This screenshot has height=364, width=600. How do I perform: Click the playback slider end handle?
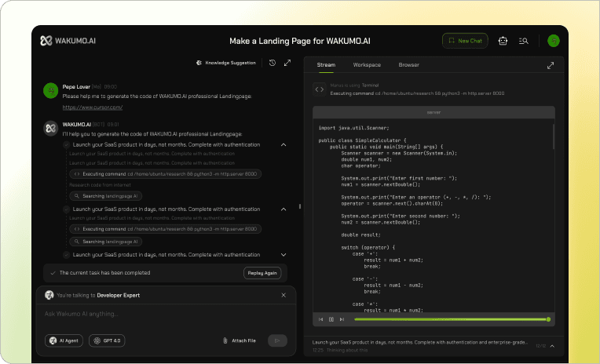[x=548, y=319]
